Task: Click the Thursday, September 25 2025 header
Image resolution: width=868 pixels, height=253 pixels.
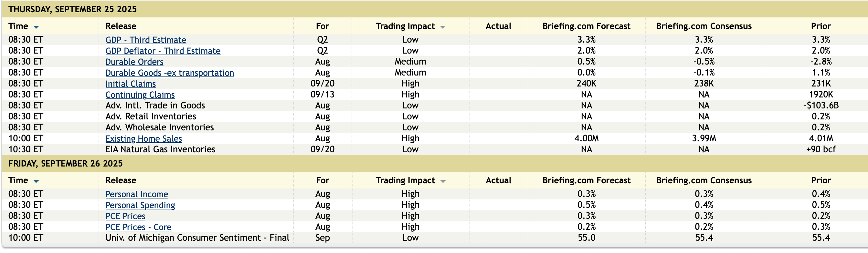Action: point(72,9)
